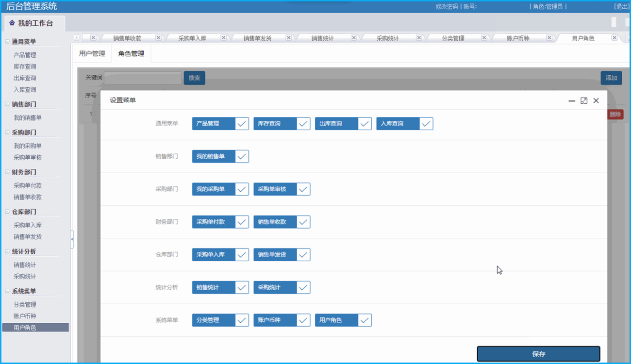Click the sidebar collapse handle
The image size is (631, 364).
point(72,239)
